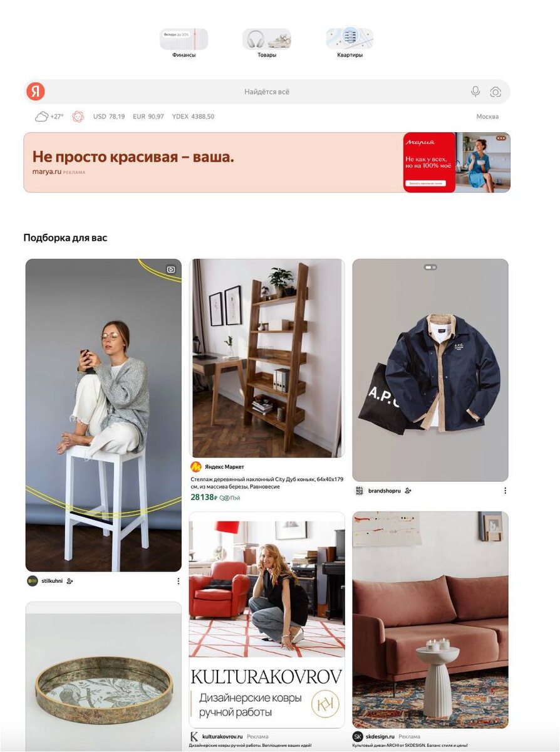
Task: Click the Найдётся всё search field
Action: [267, 91]
